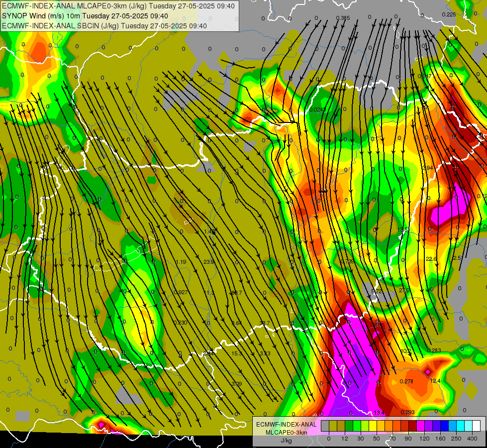Click the legend text MLCAPE0-3km
This screenshot has width=487, height=448.
(x=286, y=433)
